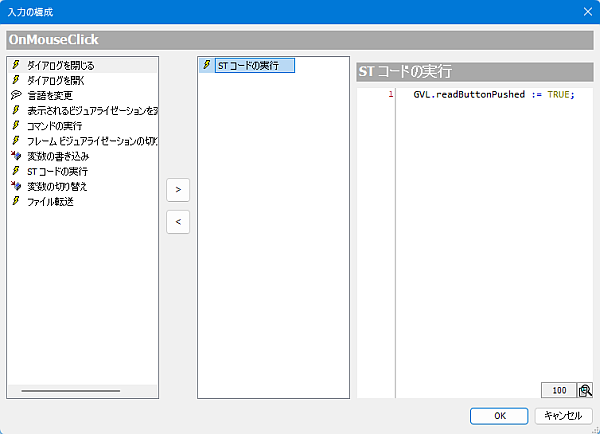This screenshot has width=600, height=434.
Task: Click the ファイル転送 lightning icon
Action: point(15,201)
